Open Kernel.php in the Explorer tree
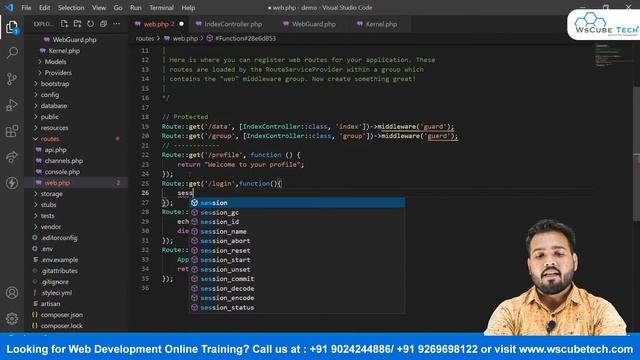The image size is (640, 360). coord(64,51)
